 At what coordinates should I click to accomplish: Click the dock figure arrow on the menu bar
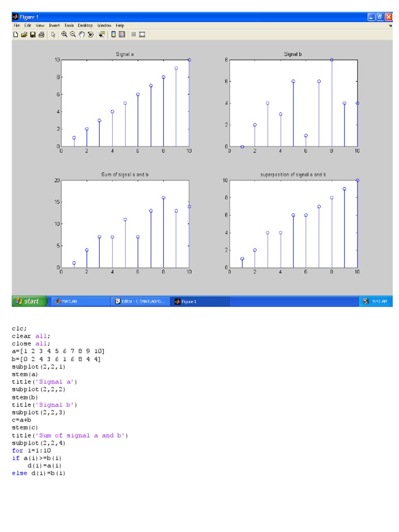390,25
